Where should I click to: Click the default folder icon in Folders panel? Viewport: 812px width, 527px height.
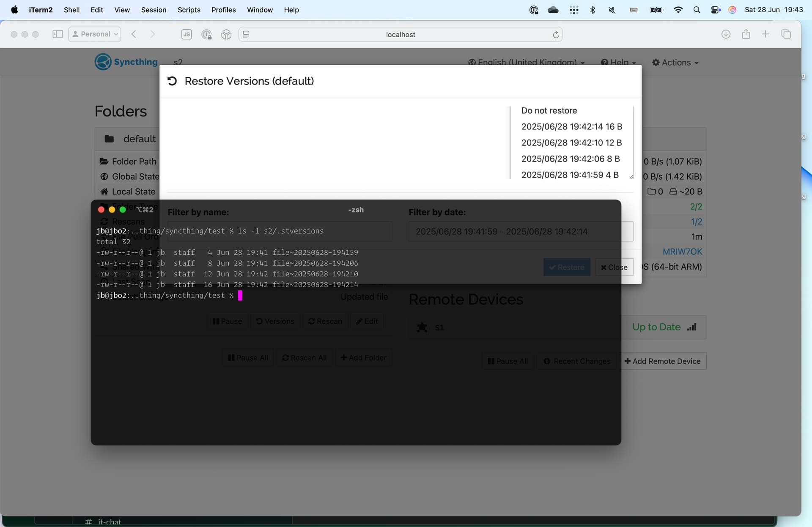coord(109,139)
